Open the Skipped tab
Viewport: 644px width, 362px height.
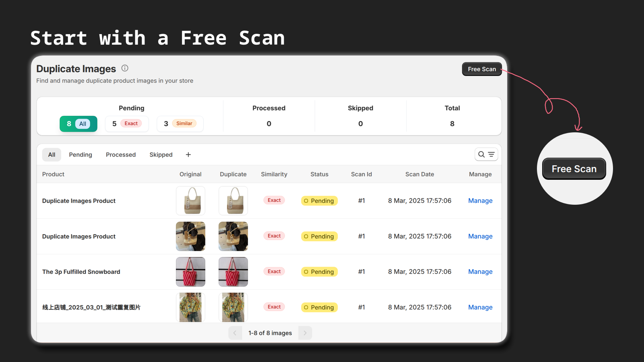click(x=161, y=154)
